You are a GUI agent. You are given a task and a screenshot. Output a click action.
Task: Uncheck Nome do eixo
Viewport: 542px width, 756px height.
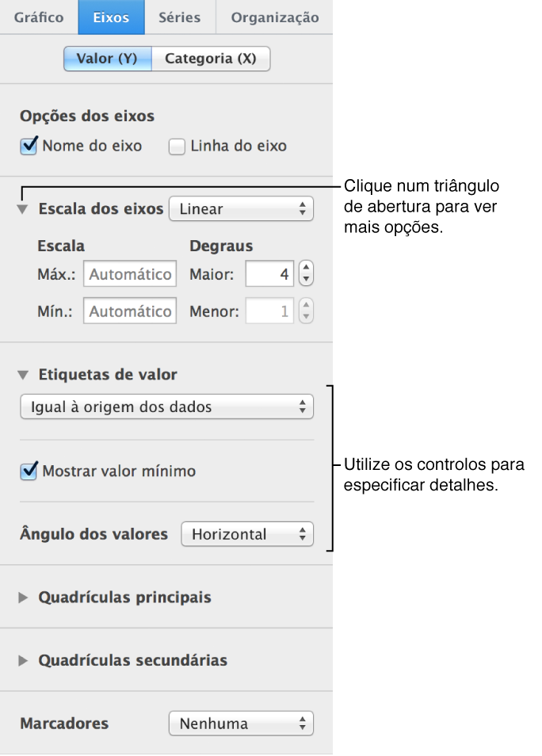tap(28, 146)
